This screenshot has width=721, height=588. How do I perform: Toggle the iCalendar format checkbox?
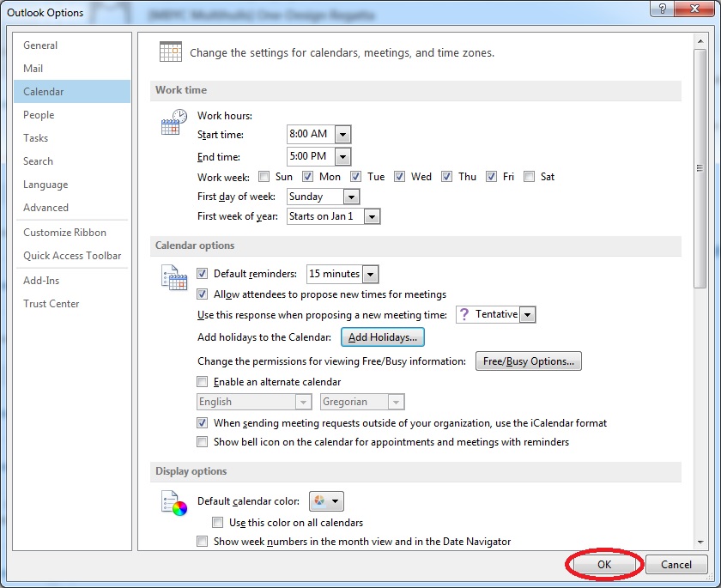coord(202,423)
